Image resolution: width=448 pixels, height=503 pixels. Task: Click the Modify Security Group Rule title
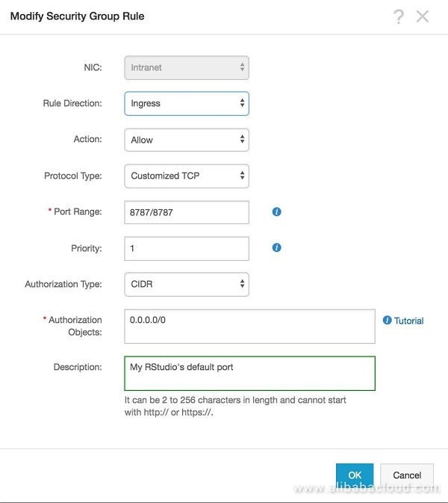click(x=77, y=16)
